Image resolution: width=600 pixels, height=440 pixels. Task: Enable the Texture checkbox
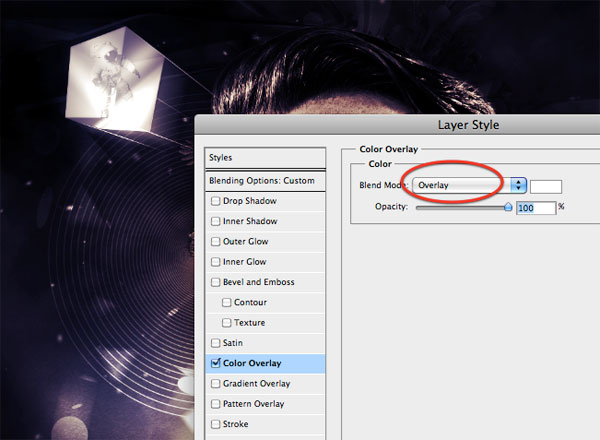[x=227, y=323]
